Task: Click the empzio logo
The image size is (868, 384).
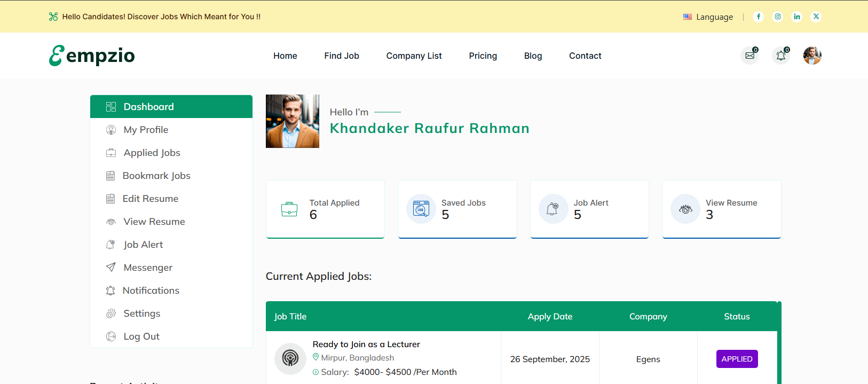Action: click(x=92, y=56)
